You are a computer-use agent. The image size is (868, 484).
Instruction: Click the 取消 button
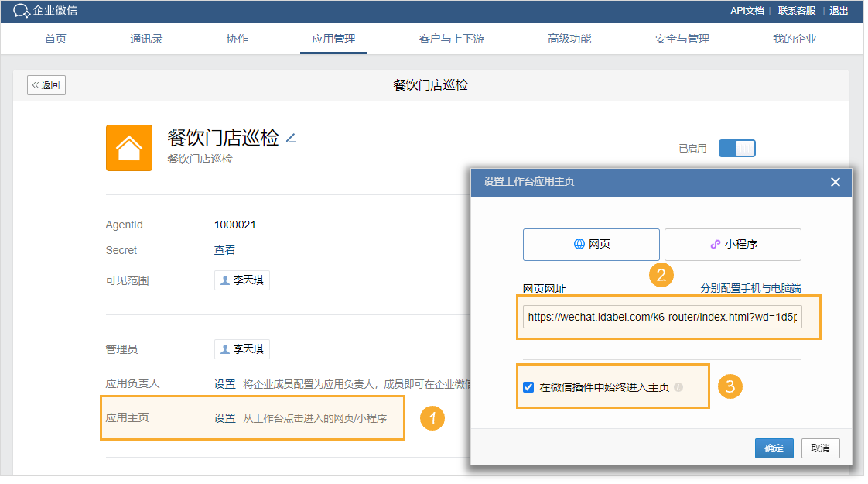pos(820,448)
